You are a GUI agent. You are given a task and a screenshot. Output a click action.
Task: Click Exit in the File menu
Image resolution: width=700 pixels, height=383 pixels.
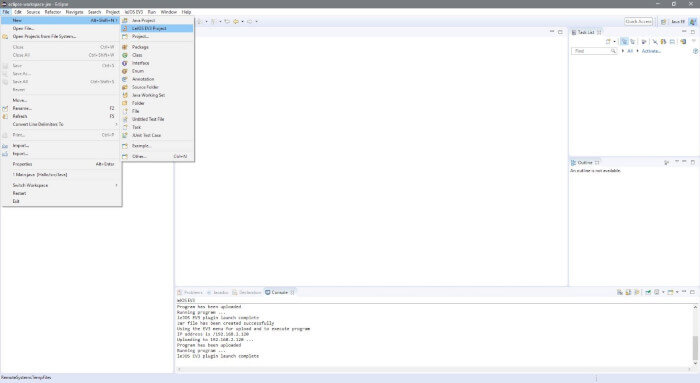point(61,201)
